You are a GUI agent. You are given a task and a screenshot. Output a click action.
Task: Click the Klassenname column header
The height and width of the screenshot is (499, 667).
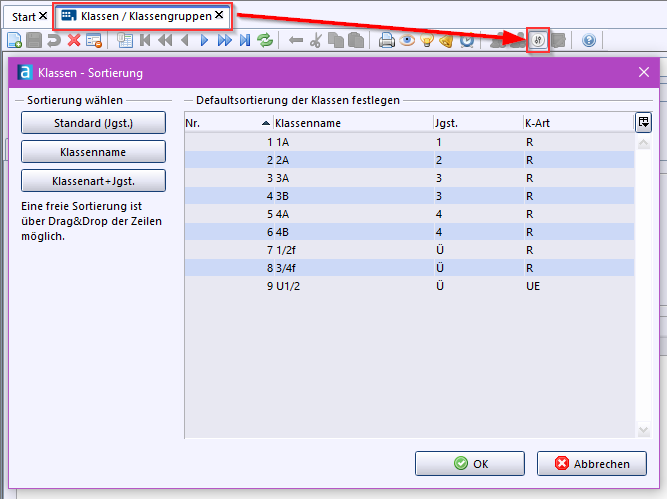click(x=353, y=123)
